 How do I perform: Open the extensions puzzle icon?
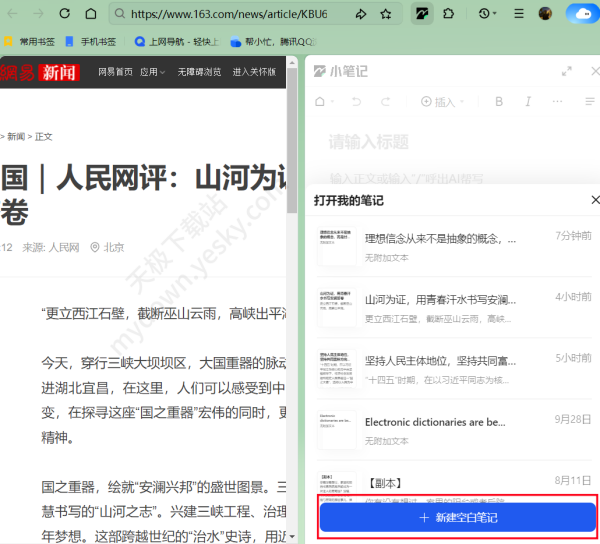coord(449,14)
